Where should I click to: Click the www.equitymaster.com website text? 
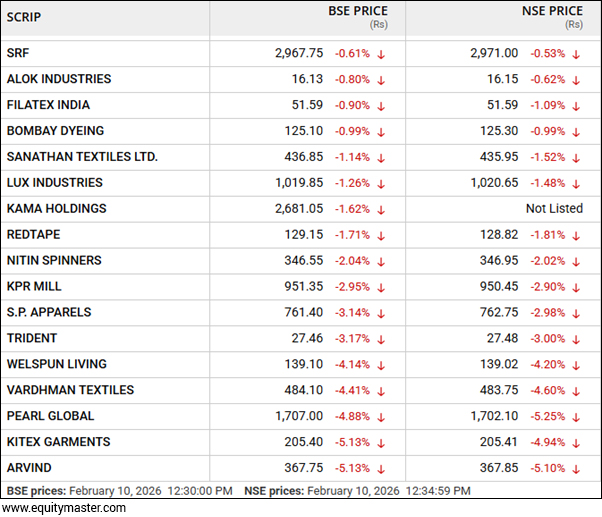click(63, 508)
